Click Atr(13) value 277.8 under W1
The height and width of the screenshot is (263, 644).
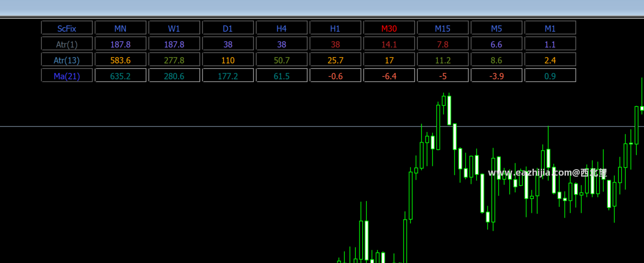pos(174,59)
